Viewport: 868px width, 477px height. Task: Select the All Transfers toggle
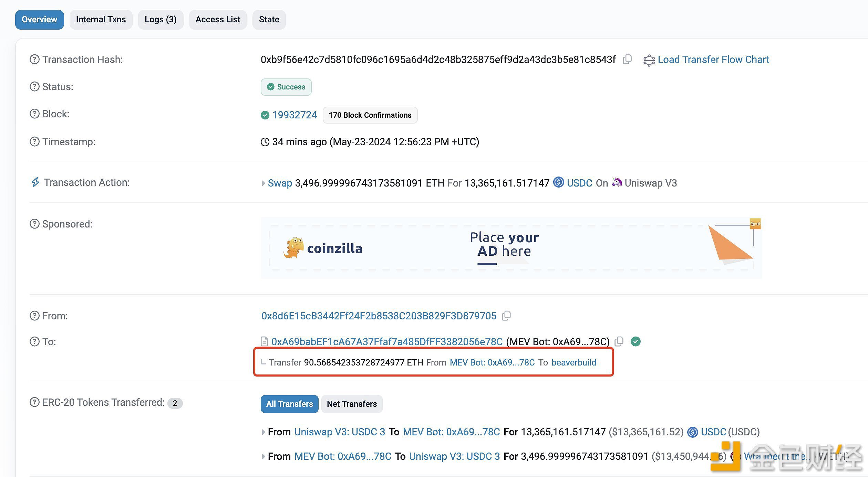(290, 404)
